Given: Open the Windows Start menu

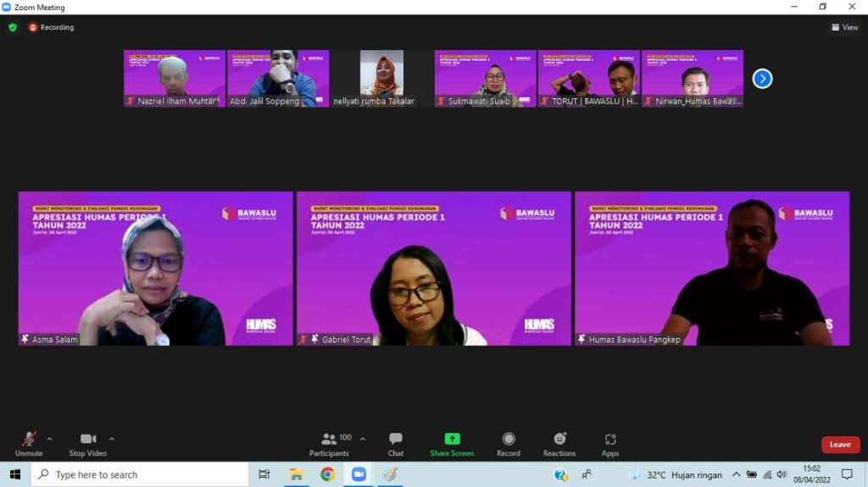Looking at the screenshot, I should click(15, 474).
